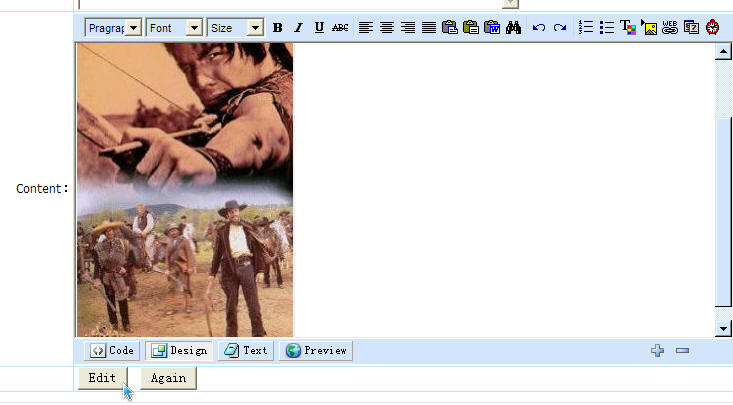Screen dimensions: 733x405
Task: Click the editor scrollbar up arrow
Action: click(723, 51)
